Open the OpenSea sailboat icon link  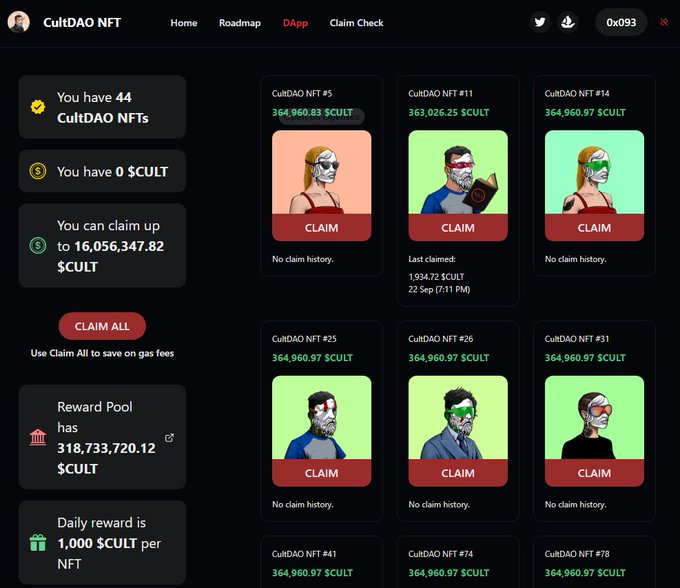(x=568, y=22)
